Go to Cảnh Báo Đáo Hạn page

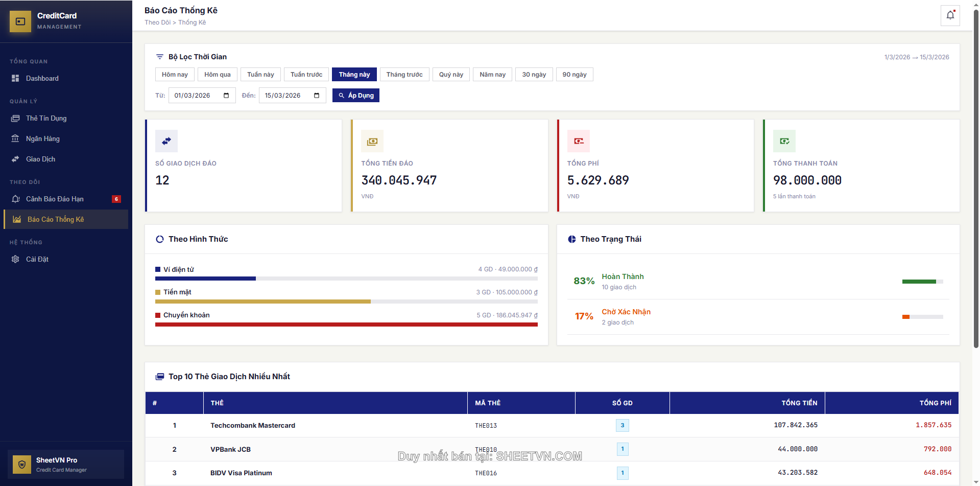point(55,199)
